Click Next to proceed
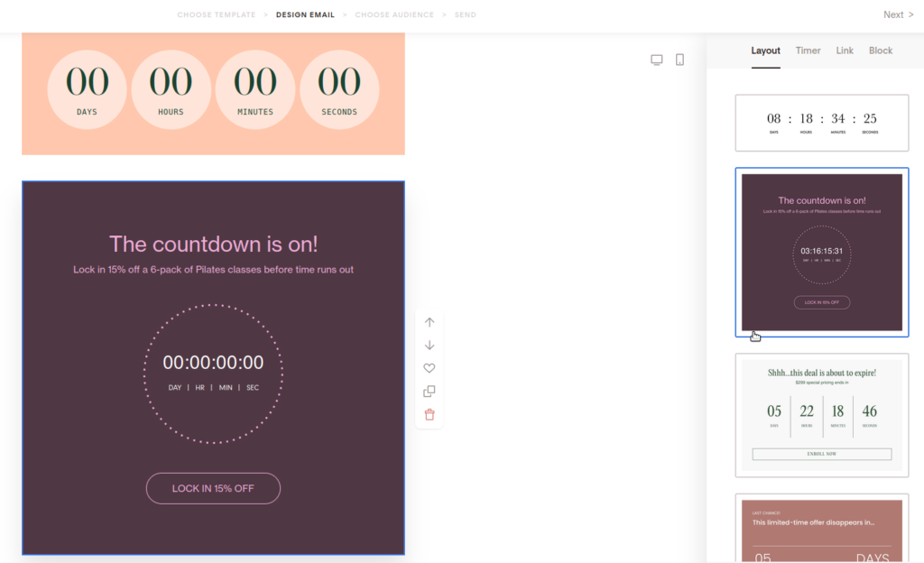This screenshot has height=563, width=924. 898,14
